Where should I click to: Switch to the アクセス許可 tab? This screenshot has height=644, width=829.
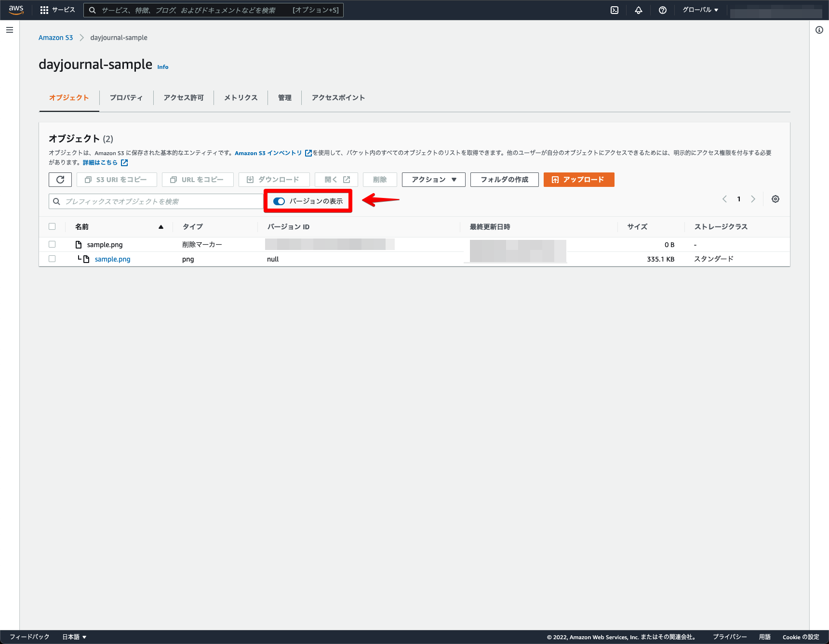point(184,98)
